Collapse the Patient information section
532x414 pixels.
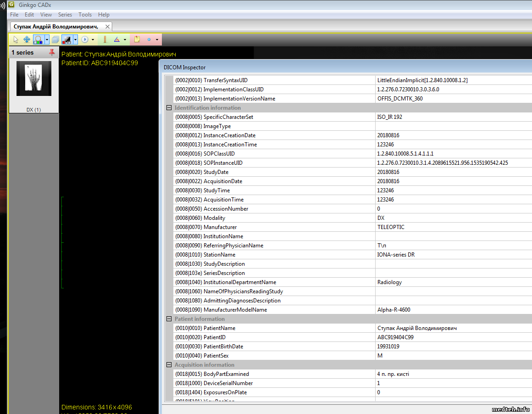point(169,319)
